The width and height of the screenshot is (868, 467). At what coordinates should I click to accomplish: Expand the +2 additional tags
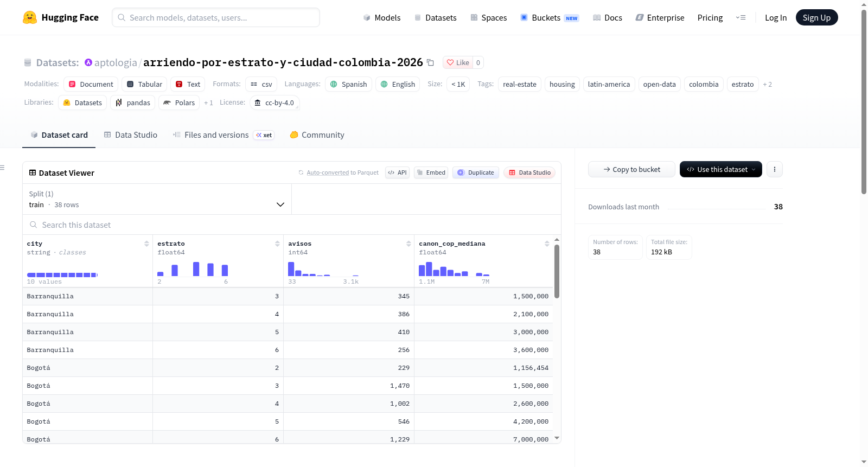[x=767, y=84]
